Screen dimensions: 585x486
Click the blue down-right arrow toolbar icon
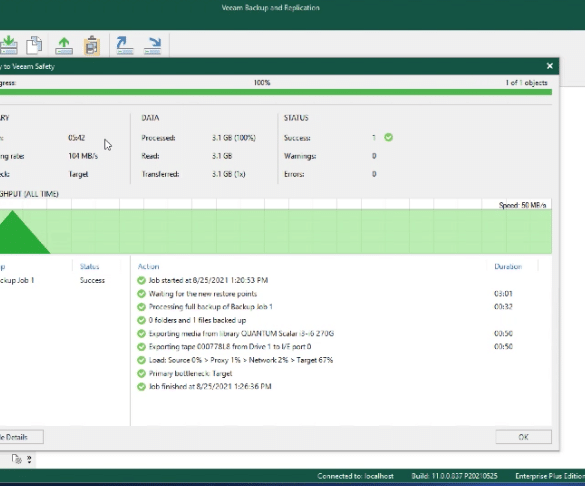pyautogui.click(x=153, y=46)
